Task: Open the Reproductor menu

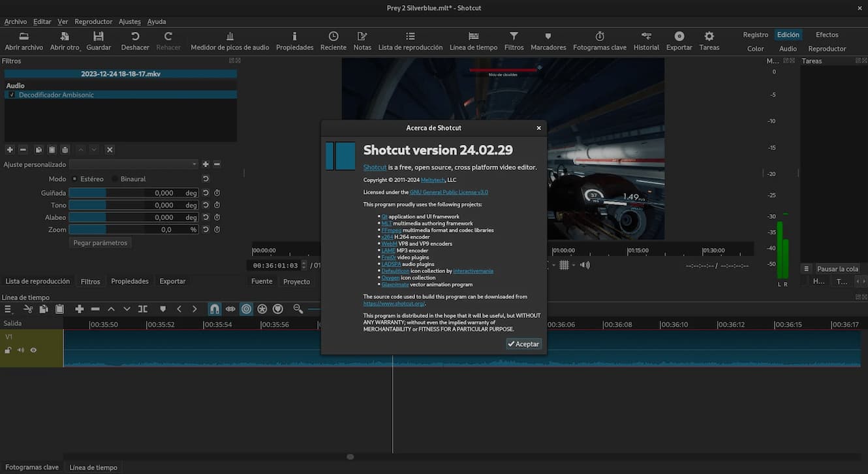Action: click(93, 22)
